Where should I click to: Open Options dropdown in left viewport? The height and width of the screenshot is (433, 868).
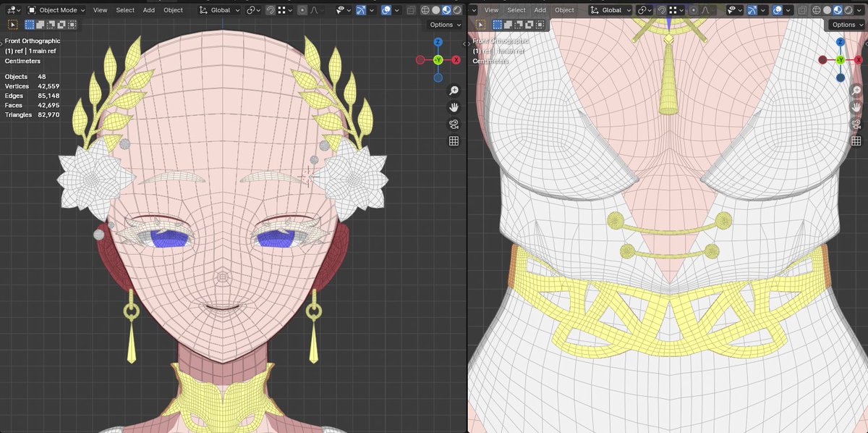[x=445, y=25]
